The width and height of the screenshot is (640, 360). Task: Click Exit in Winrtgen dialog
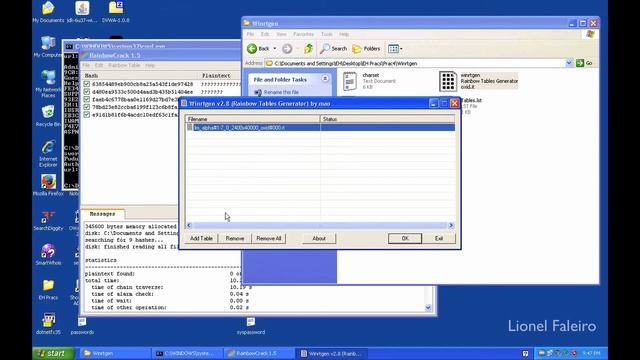[x=439, y=238]
